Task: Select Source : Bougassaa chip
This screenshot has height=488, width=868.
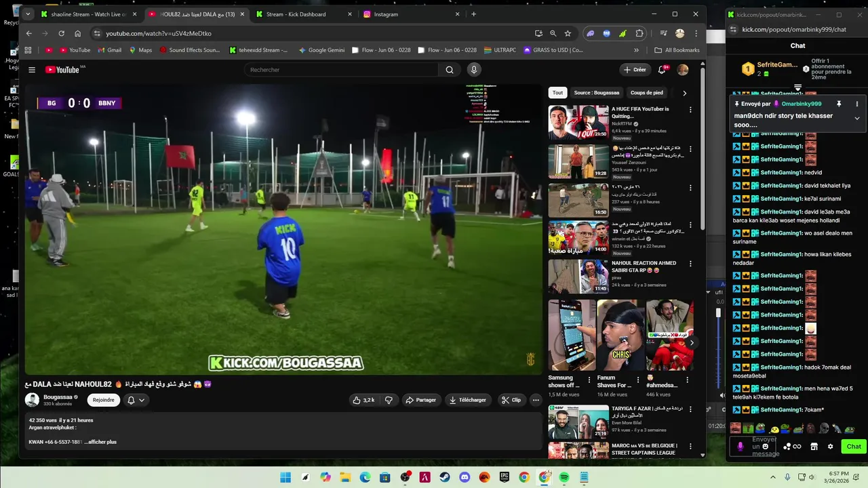Action: coord(596,93)
